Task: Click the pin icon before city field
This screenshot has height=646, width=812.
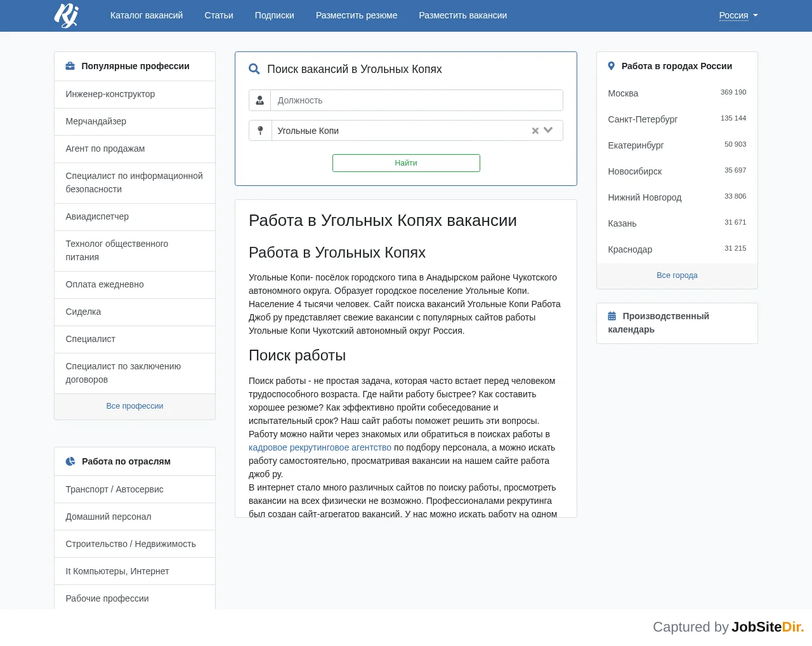Action: click(260, 131)
